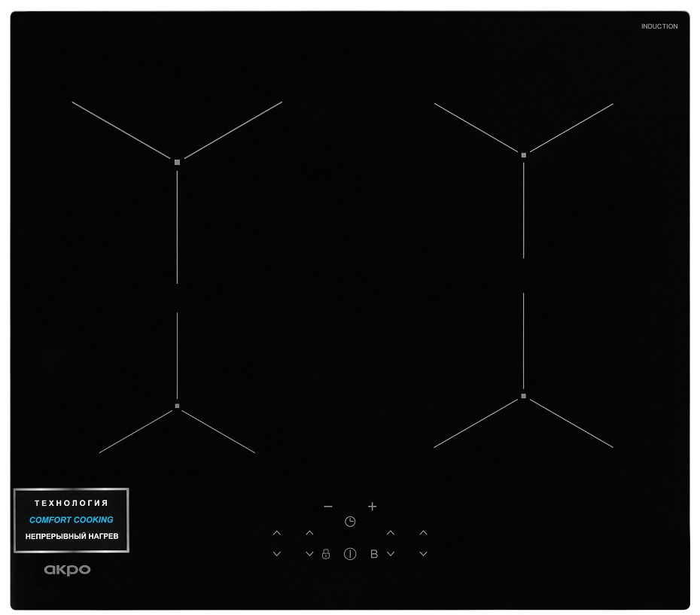Image resolution: width=700 pixels, height=615 pixels.
Task: Tap the bottom-left cooking zone center marker
Action: coord(177,406)
